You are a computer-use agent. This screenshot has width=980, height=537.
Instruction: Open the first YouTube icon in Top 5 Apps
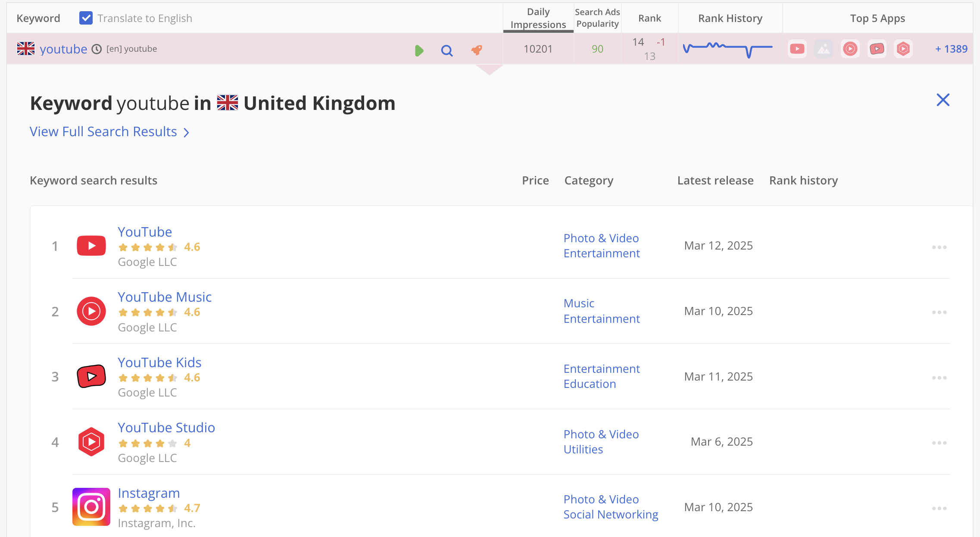[x=797, y=49]
